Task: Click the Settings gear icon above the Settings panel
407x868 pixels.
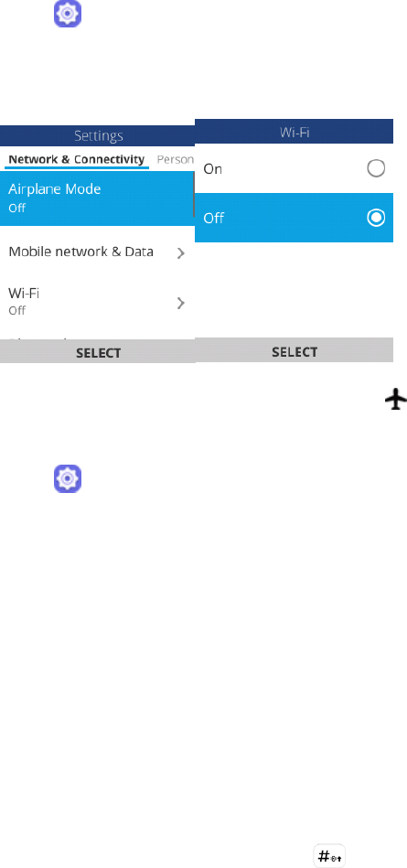Action: [x=68, y=14]
